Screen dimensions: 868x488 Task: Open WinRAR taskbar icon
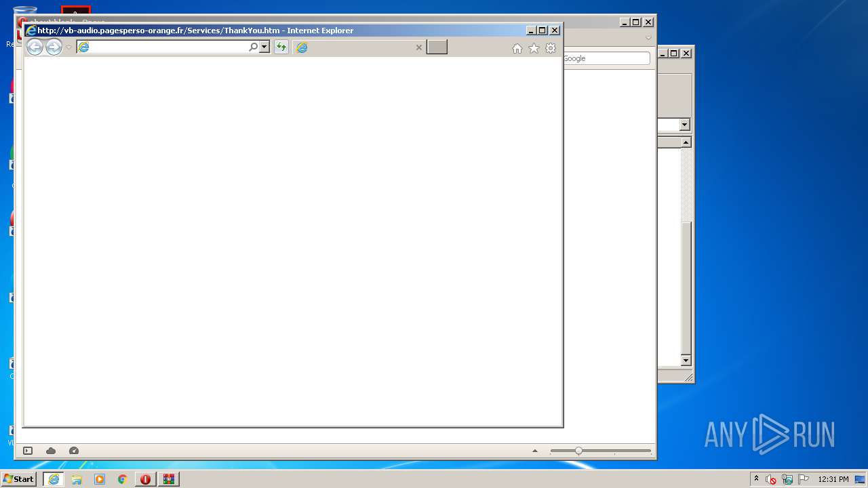169,479
